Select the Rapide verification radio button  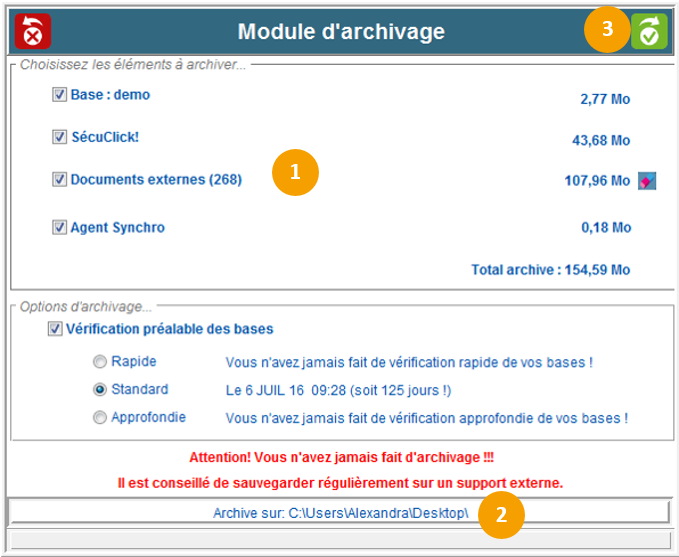click(100, 361)
